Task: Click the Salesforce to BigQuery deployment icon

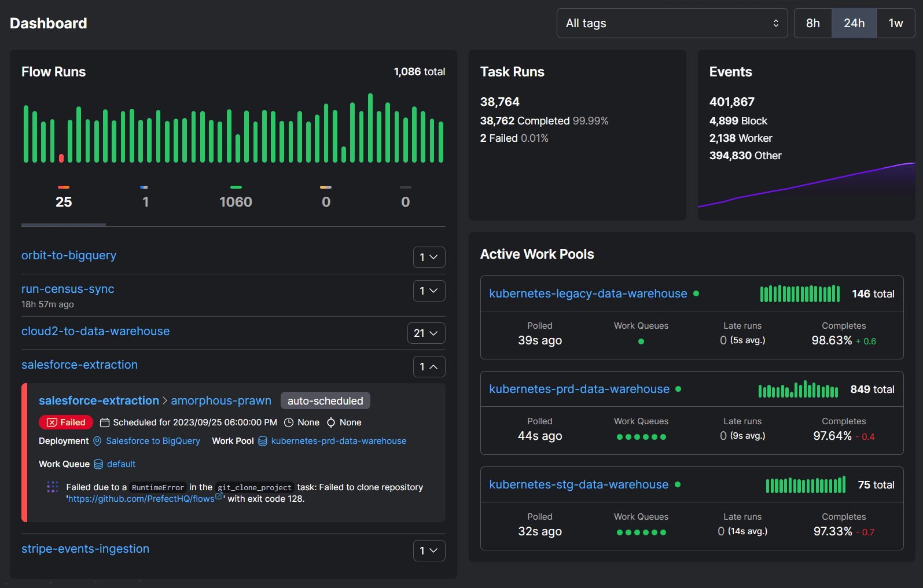Action: [x=97, y=441]
